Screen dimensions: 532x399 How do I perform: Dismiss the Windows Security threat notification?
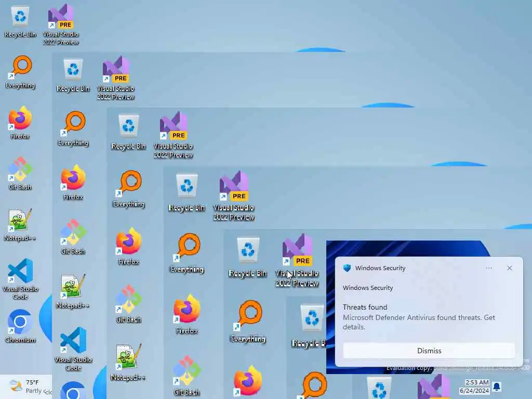[x=429, y=351]
